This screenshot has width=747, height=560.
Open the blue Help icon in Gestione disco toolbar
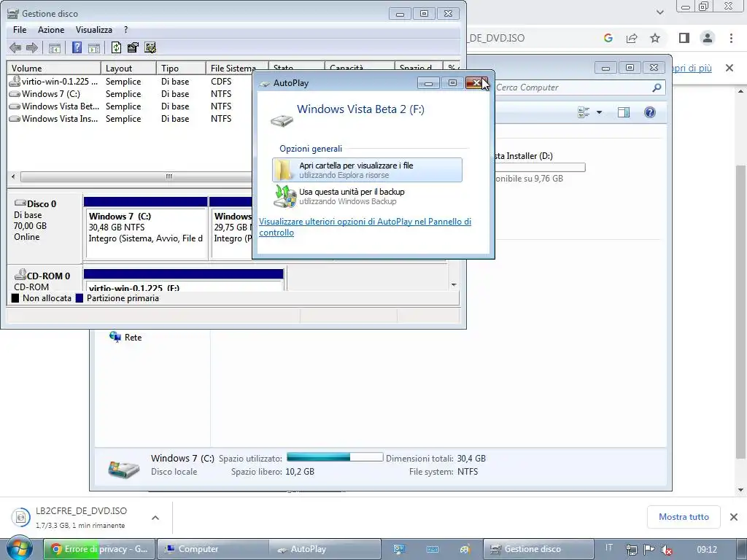(77, 47)
